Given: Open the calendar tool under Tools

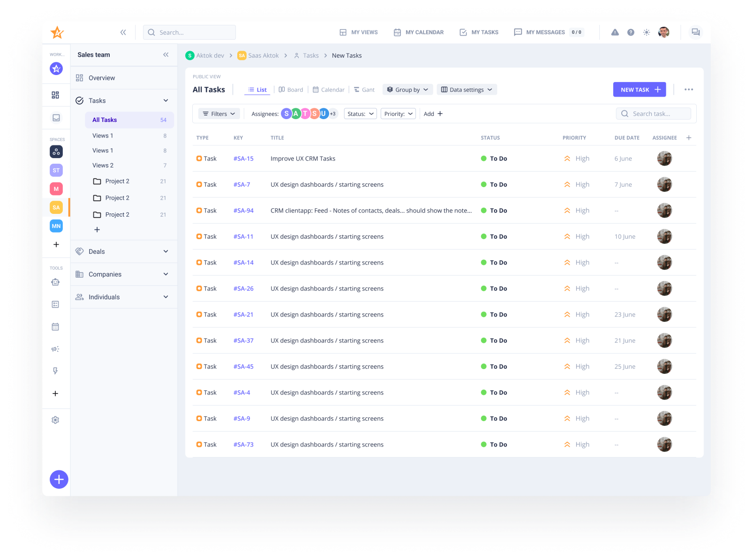Looking at the screenshot, I should pyautogui.click(x=56, y=326).
